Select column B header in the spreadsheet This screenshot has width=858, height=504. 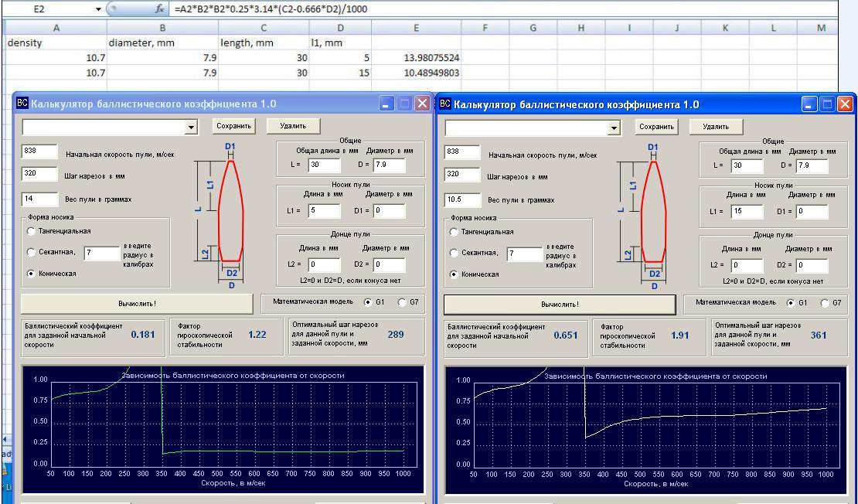162,28
